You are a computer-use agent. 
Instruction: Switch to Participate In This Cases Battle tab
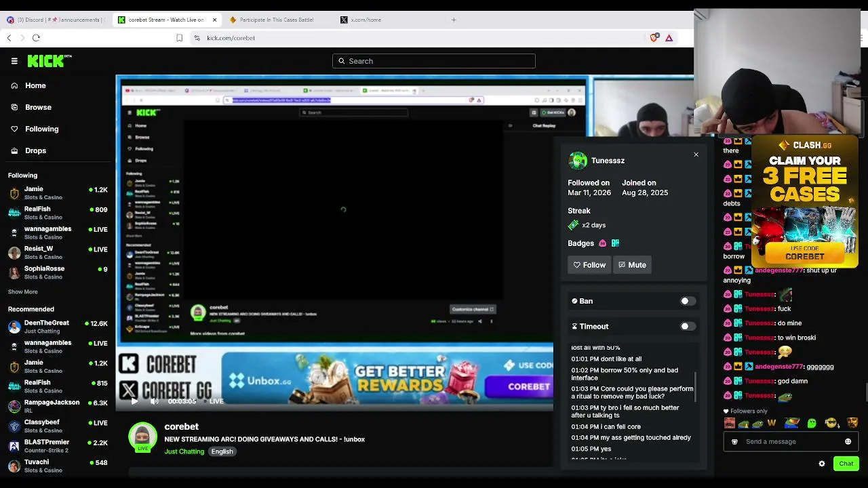tap(277, 20)
